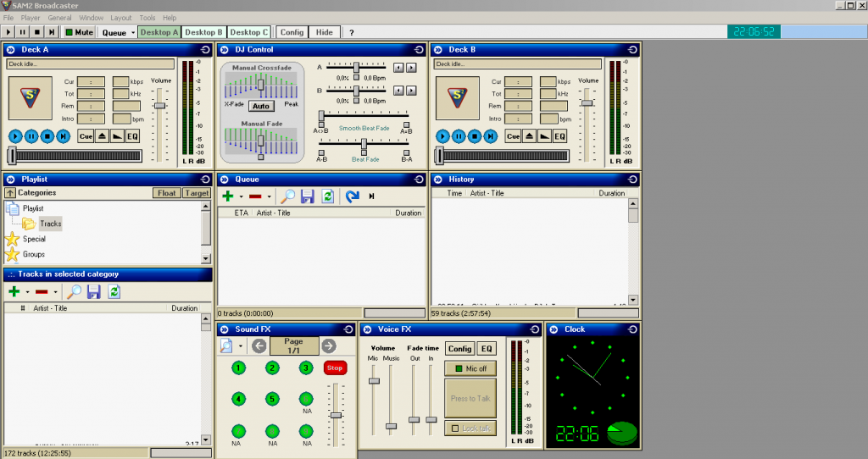Expand the add-track dropdown arrow in Queue

click(242, 197)
